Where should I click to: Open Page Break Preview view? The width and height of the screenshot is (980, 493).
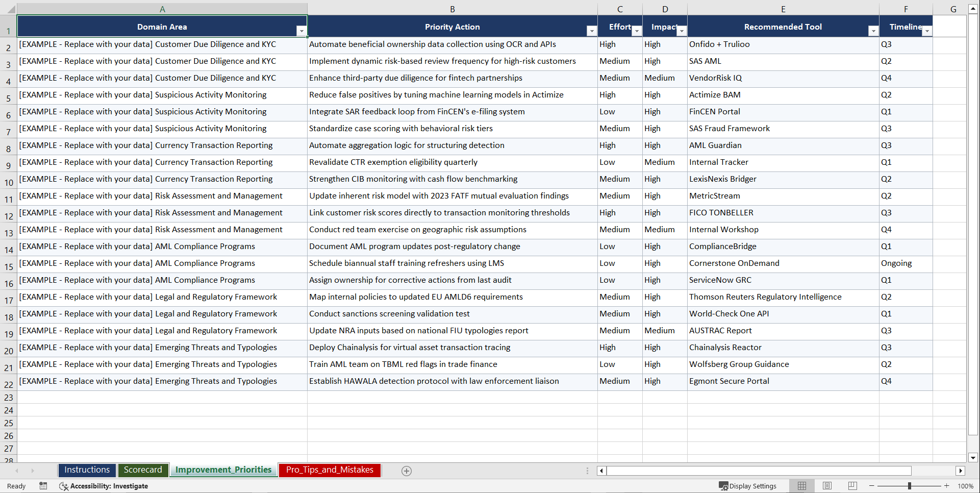click(852, 486)
